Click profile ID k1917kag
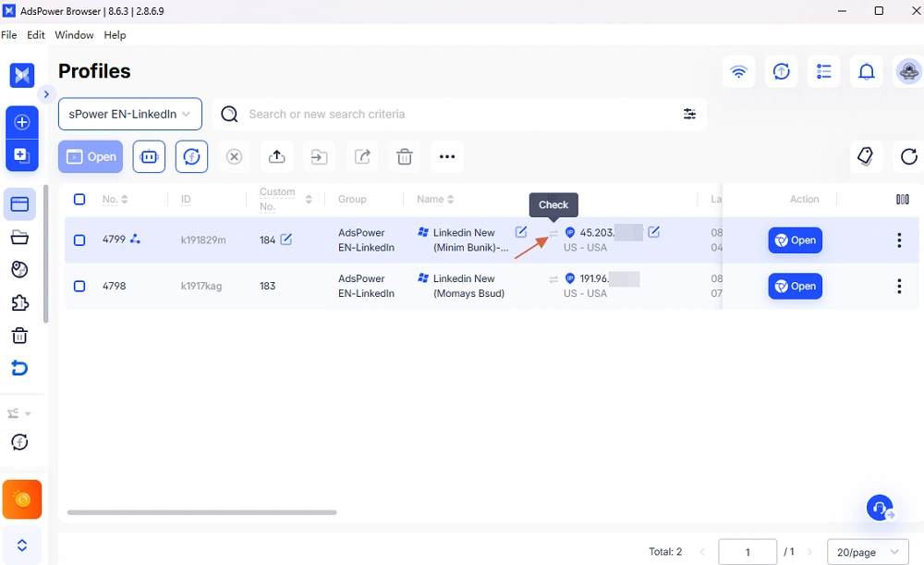The height and width of the screenshot is (565, 924). pos(201,286)
